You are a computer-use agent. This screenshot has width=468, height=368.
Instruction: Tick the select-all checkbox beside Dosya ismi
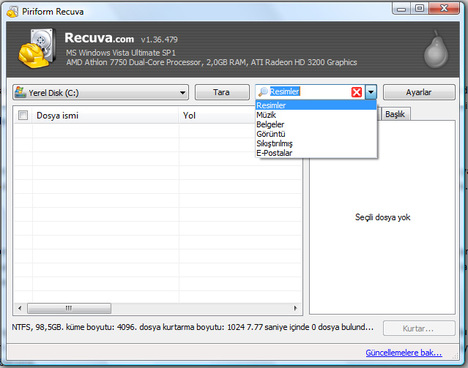point(23,115)
